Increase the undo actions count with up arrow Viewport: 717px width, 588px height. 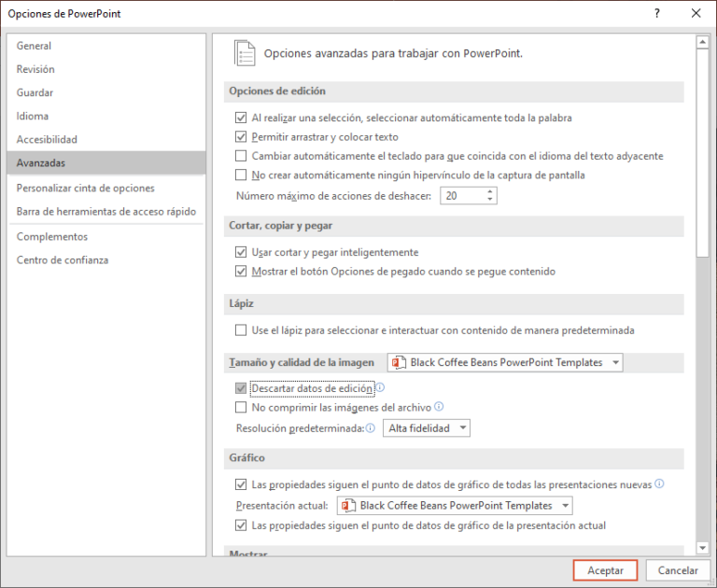tap(491, 191)
